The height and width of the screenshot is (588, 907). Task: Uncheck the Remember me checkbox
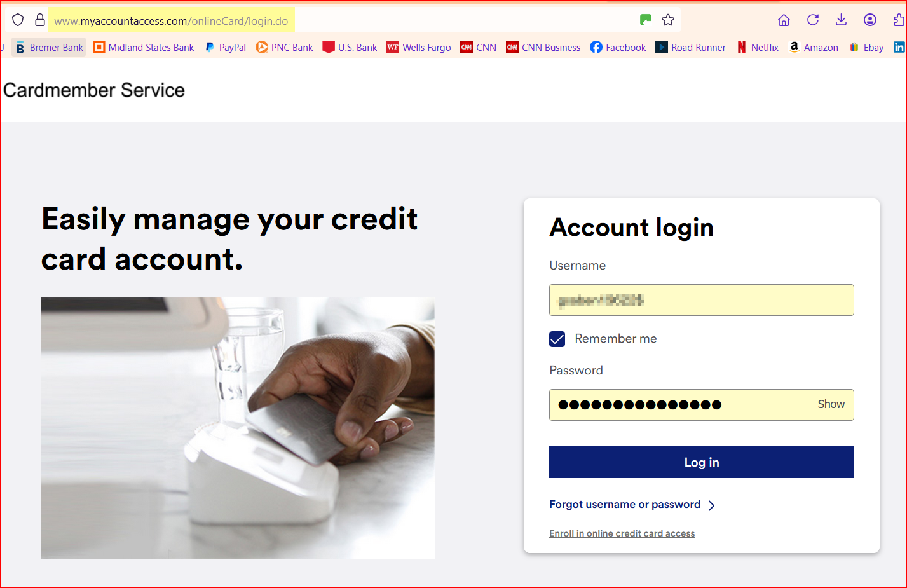tap(557, 339)
